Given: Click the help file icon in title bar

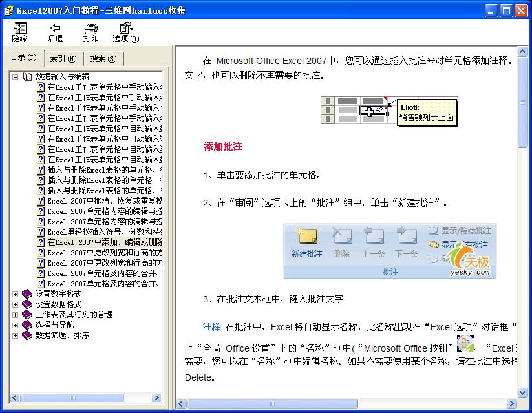Looking at the screenshot, I should (8, 10).
